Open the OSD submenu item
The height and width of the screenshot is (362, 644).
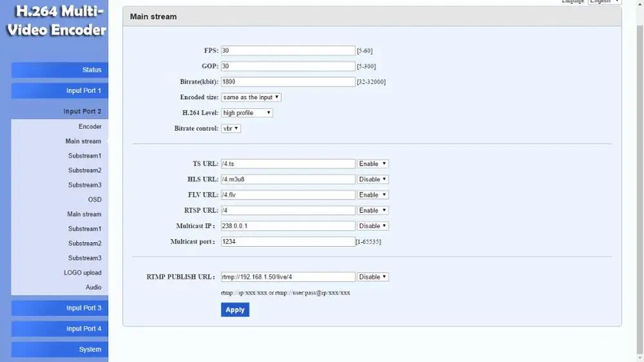point(95,199)
